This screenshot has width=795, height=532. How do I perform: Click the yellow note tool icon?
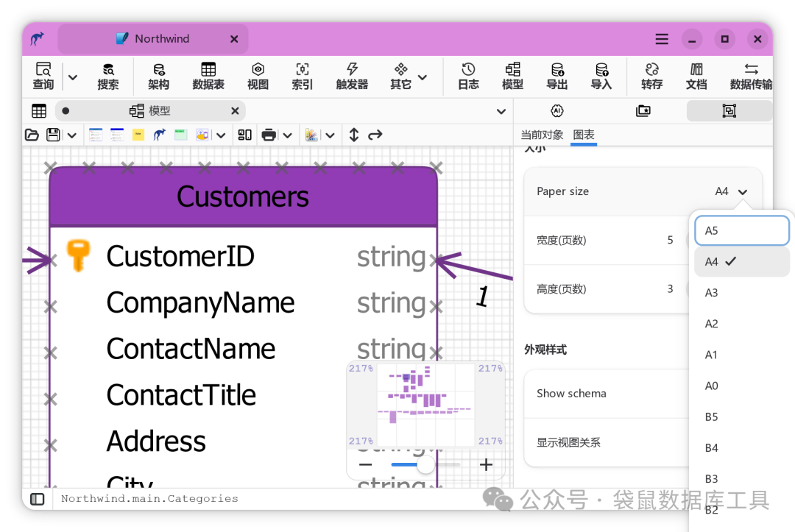point(138,135)
